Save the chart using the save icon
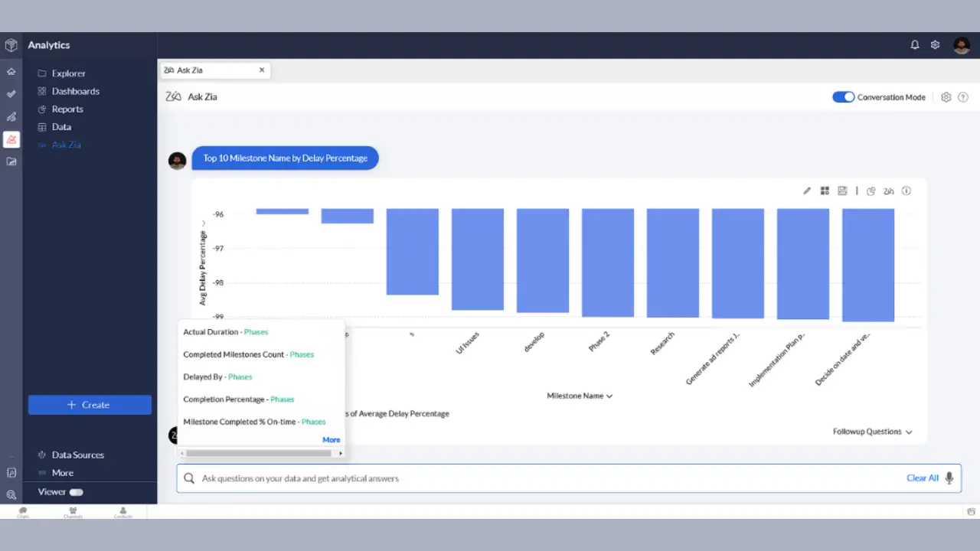980x551 pixels. click(842, 191)
